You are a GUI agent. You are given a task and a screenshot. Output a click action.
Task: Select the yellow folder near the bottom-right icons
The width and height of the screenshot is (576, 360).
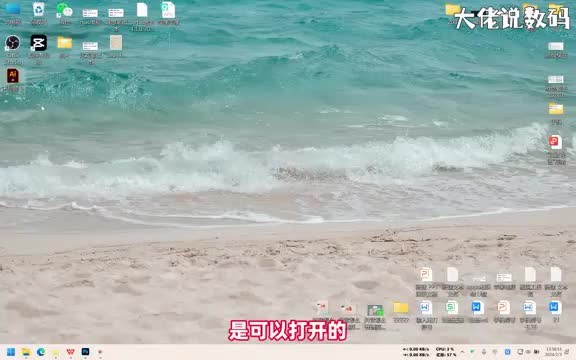[401, 307]
